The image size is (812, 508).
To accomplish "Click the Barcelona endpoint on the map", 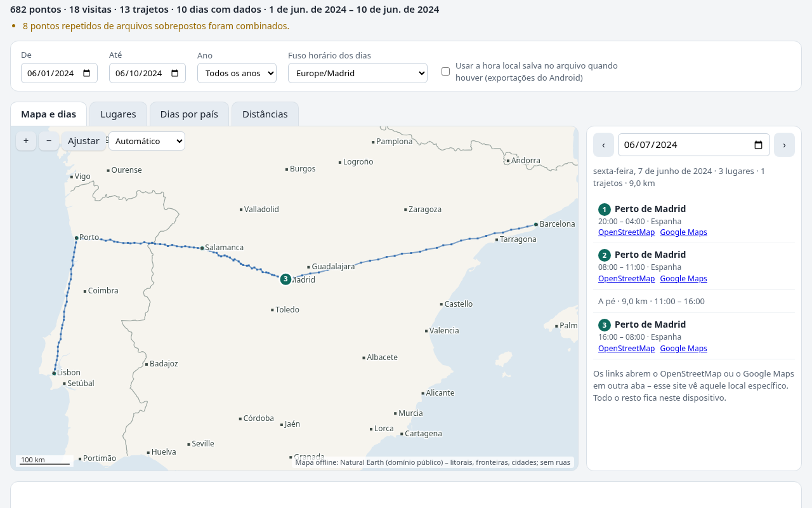I will 536,224.
